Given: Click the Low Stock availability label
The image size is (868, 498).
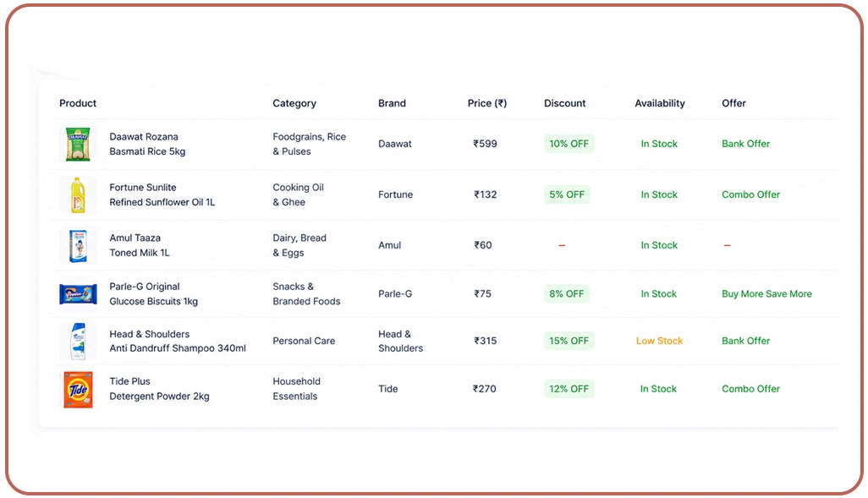Looking at the screenshot, I should 659,341.
